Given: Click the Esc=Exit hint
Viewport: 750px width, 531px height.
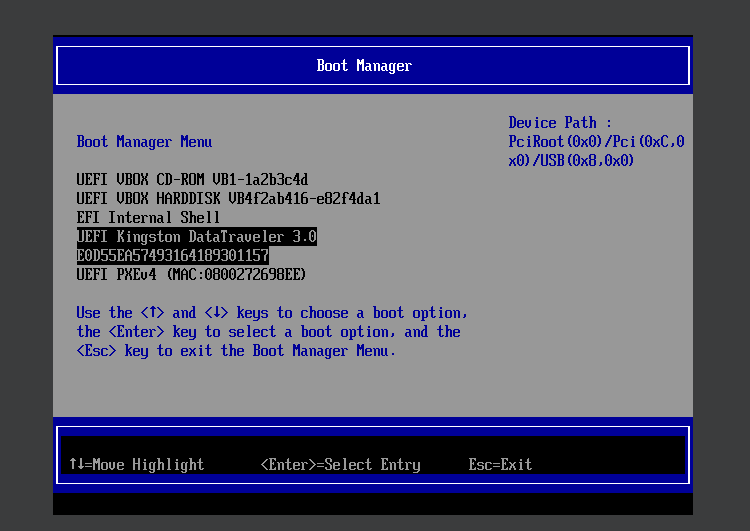Looking at the screenshot, I should coord(500,465).
